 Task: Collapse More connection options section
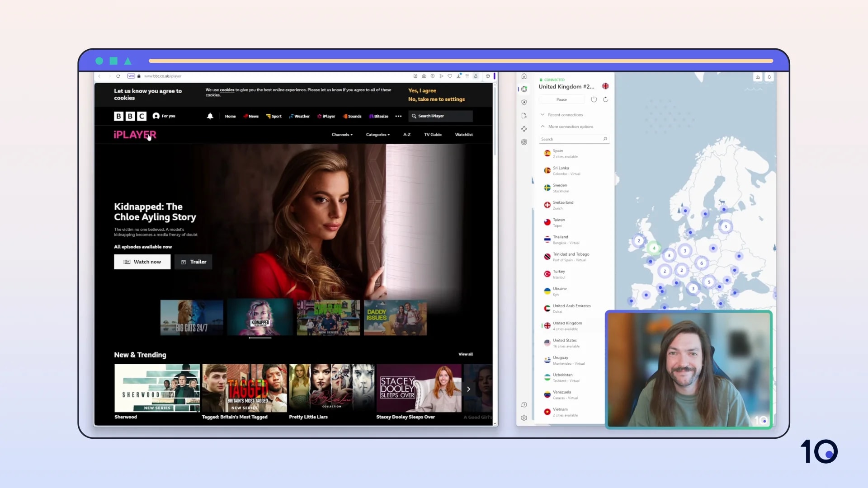566,127
